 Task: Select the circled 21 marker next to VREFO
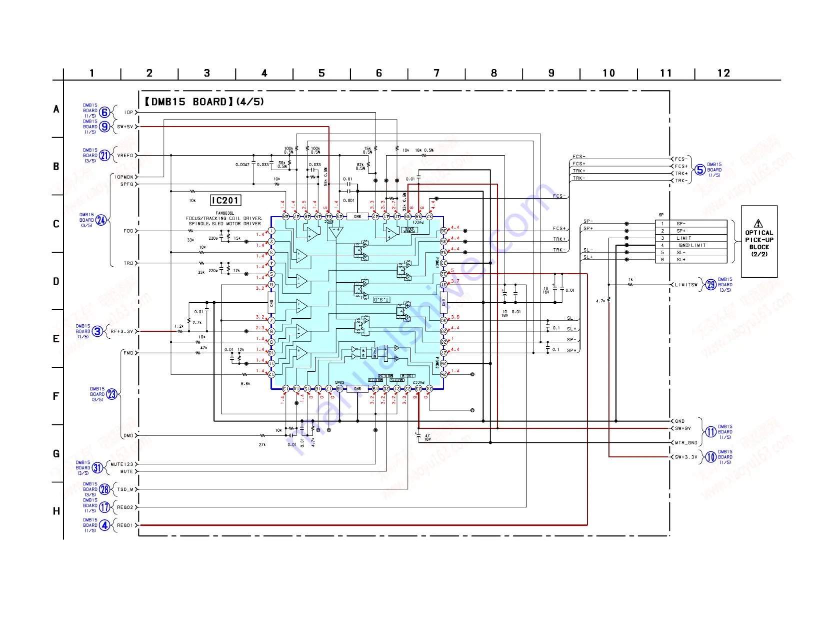[104, 156]
